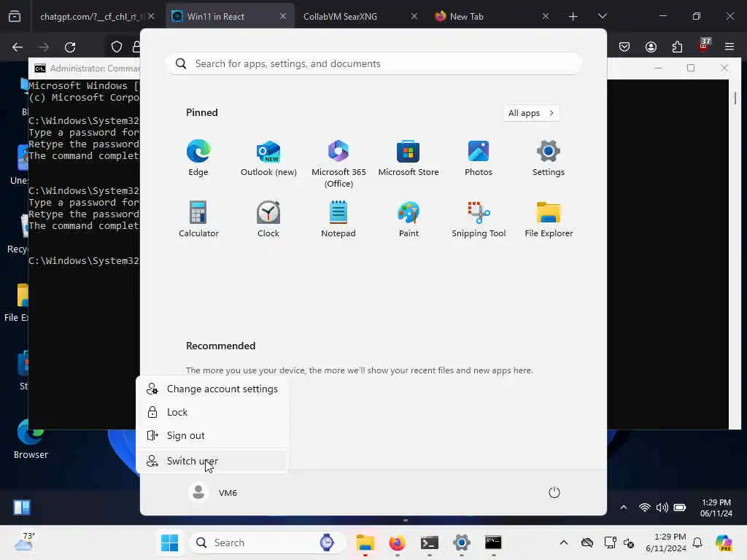Switch to the chatgpt.com browser tab
Screen dimensions: 747x560
click(x=90, y=17)
